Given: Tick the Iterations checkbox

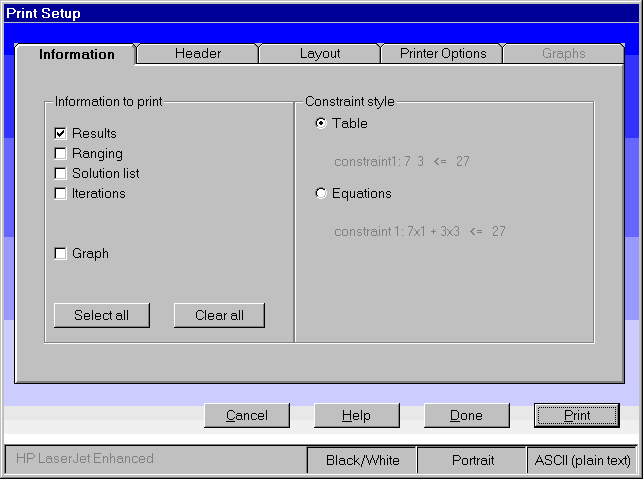Looking at the screenshot, I should pos(61,193).
